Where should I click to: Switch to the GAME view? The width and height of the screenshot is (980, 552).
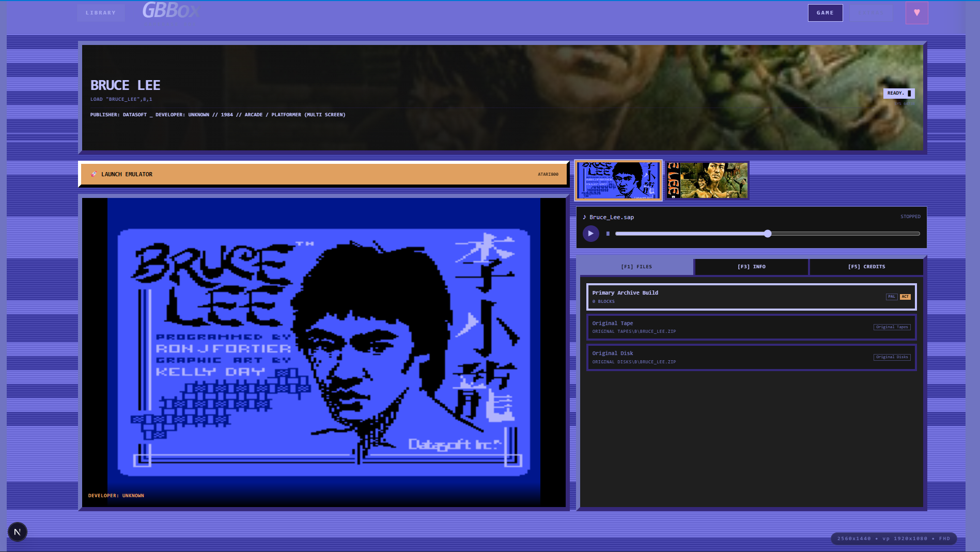tap(825, 13)
